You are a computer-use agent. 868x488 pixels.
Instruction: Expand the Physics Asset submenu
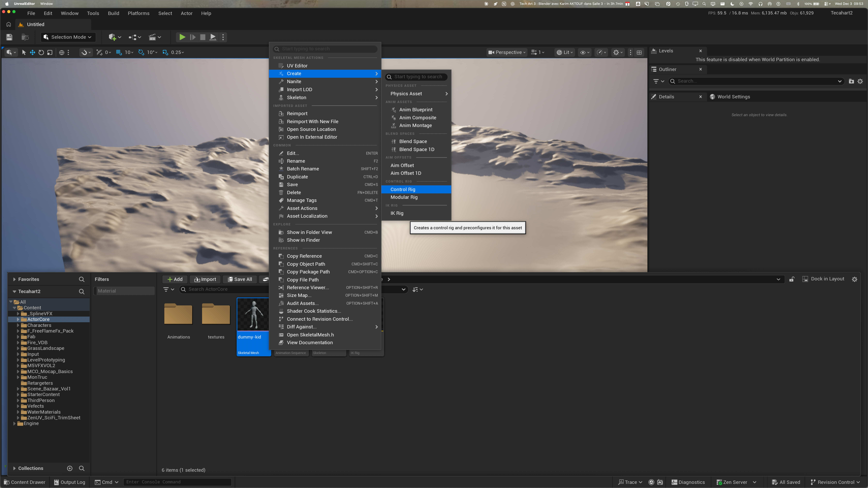[416, 94]
